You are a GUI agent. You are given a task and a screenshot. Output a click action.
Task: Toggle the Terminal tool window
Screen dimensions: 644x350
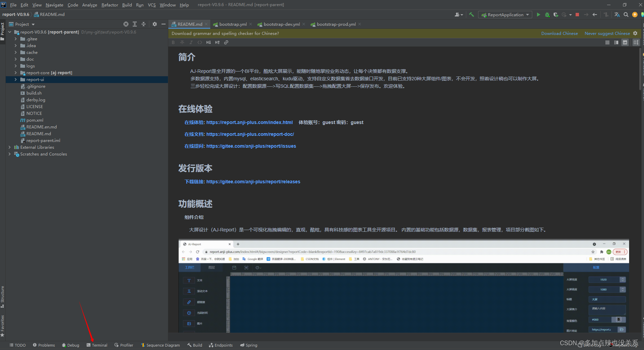tap(97, 345)
